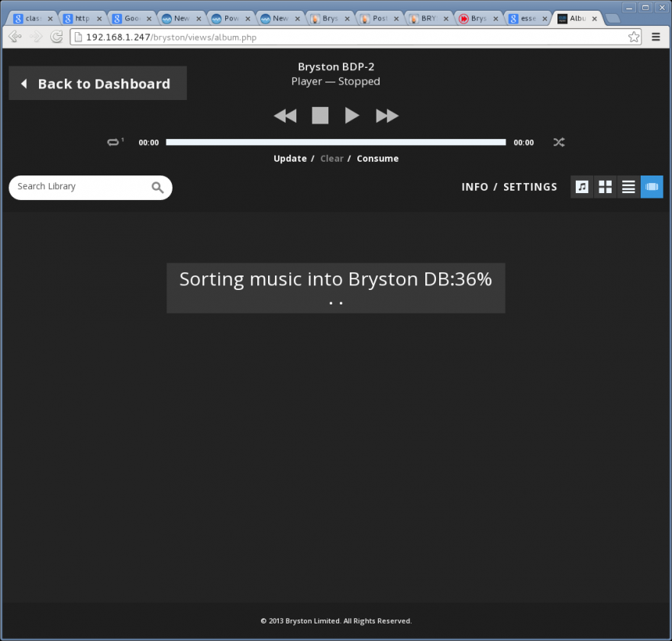
Task: Click the copyright Bryston Limited footer
Action: [x=336, y=621]
